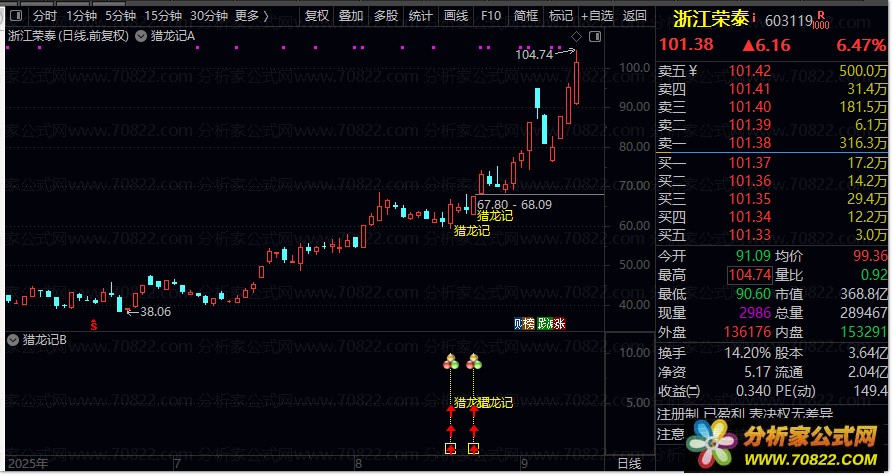
Task: Click the right bauble signal icon in 猎龙记B
Action: tap(474, 361)
